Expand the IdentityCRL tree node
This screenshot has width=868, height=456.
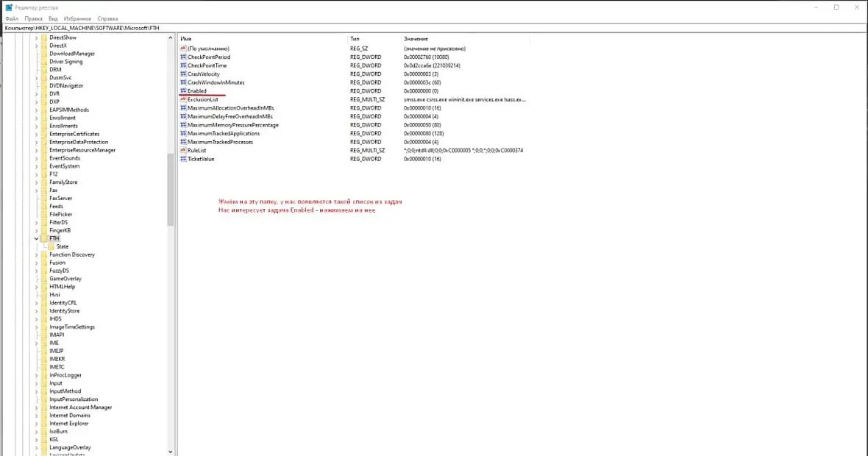[x=37, y=303]
